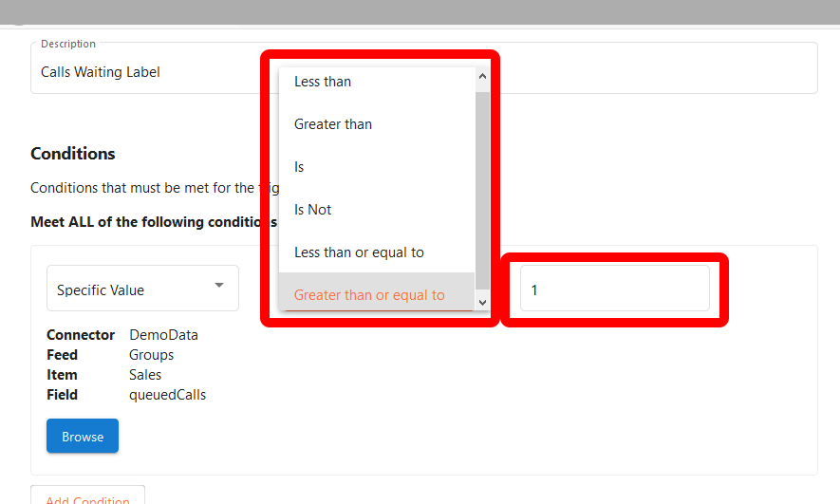Click the operator list scroll-up arrow
840x504 pixels.
pyautogui.click(x=482, y=76)
